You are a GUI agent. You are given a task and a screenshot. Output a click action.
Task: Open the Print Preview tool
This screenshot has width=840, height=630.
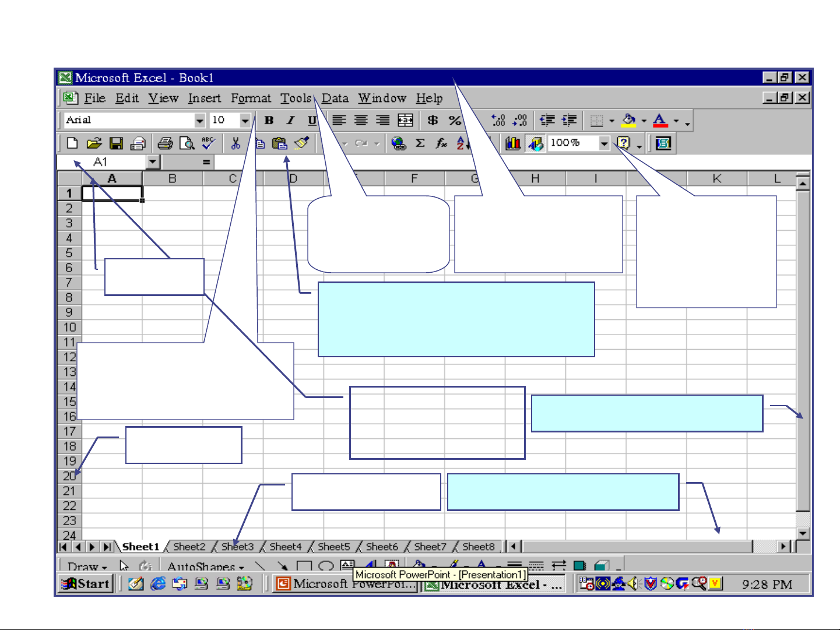pyautogui.click(x=187, y=143)
